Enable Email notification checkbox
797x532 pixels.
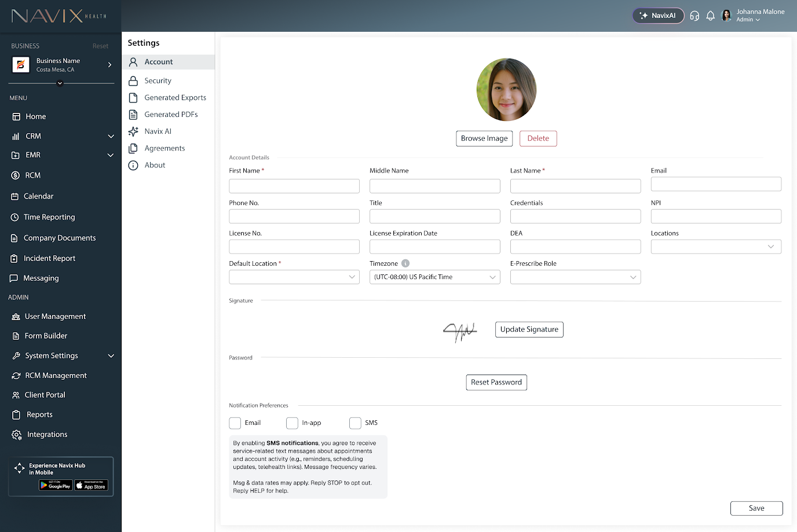(235, 423)
